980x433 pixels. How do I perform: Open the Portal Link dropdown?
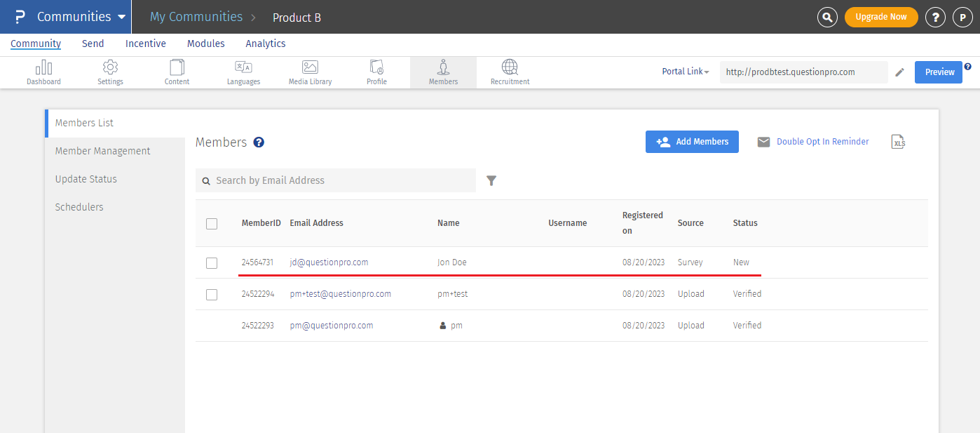686,72
